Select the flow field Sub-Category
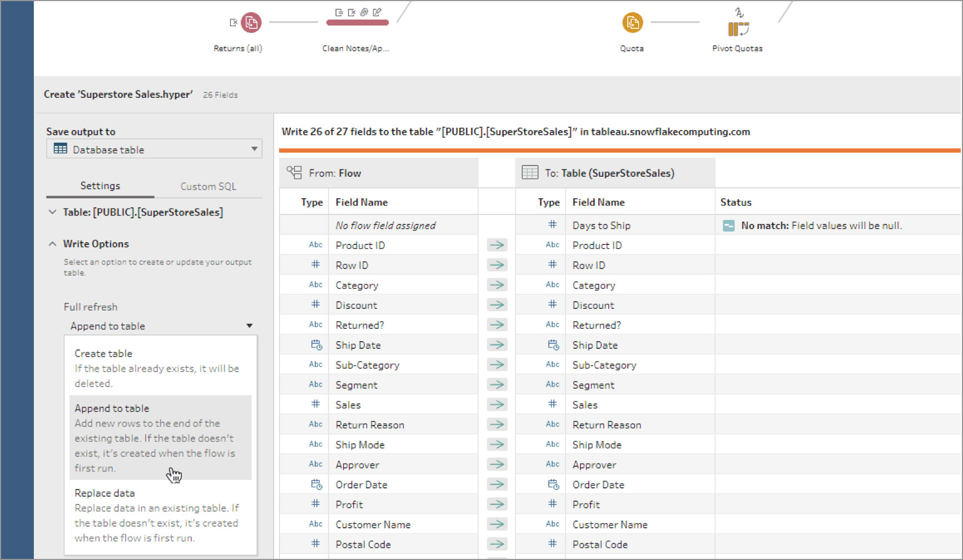The image size is (963, 560). [368, 365]
